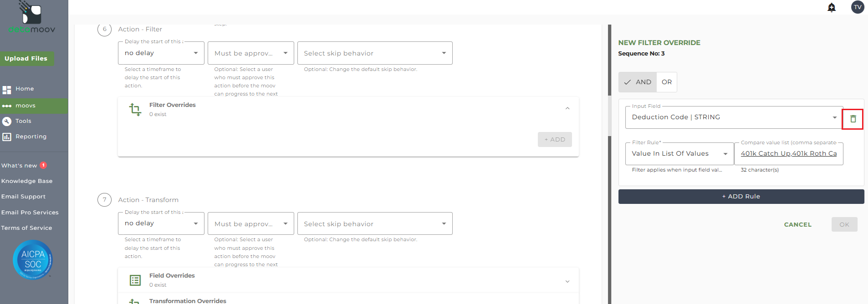Expand the Field Overrides section
This screenshot has height=304, width=868.
567,281
